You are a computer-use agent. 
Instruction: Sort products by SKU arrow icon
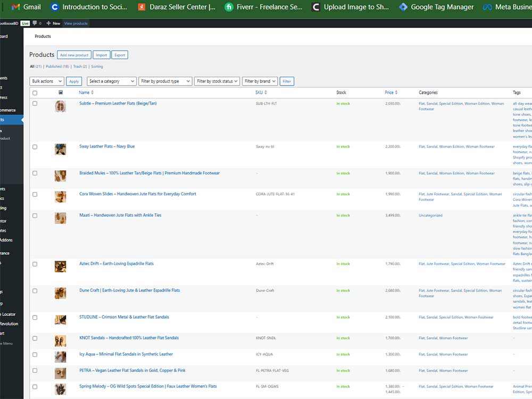click(265, 92)
